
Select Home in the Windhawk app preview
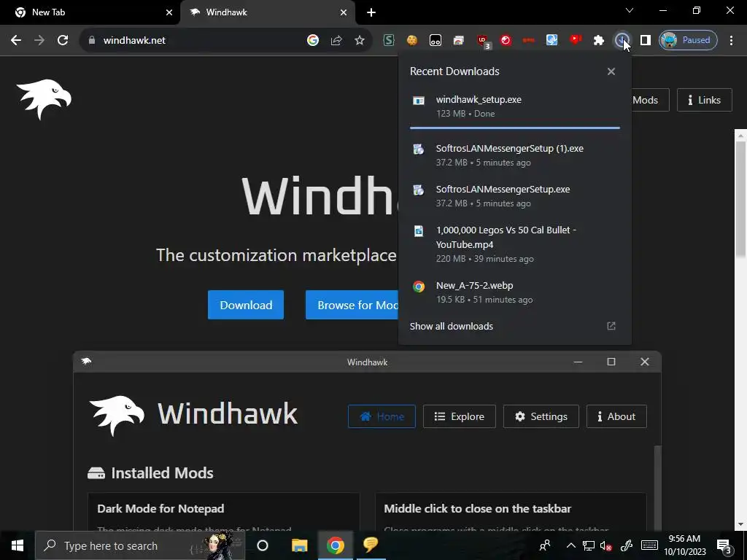coord(382,416)
